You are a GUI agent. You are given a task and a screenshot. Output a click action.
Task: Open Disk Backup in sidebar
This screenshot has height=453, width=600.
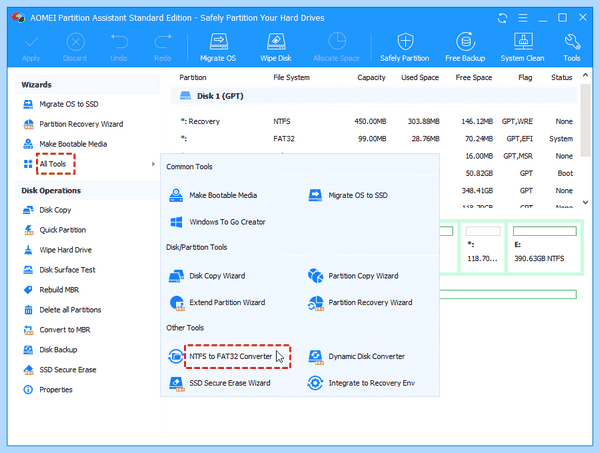click(x=58, y=349)
